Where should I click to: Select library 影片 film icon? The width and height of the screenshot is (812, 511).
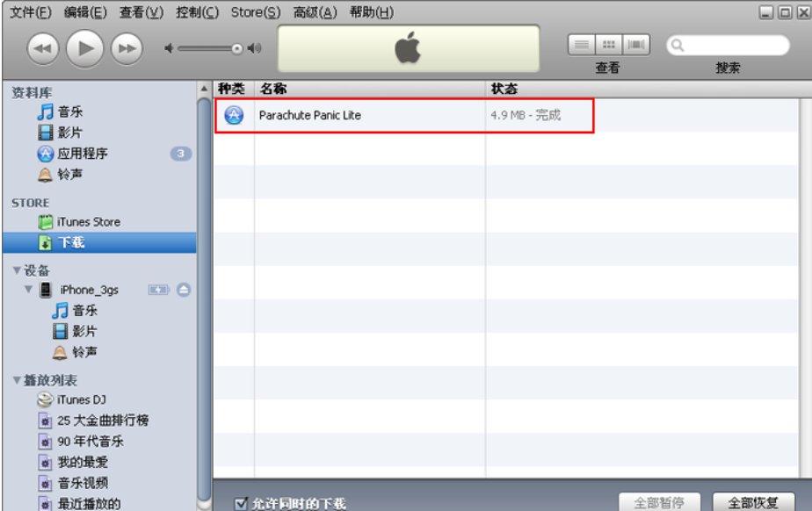tap(46, 133)
